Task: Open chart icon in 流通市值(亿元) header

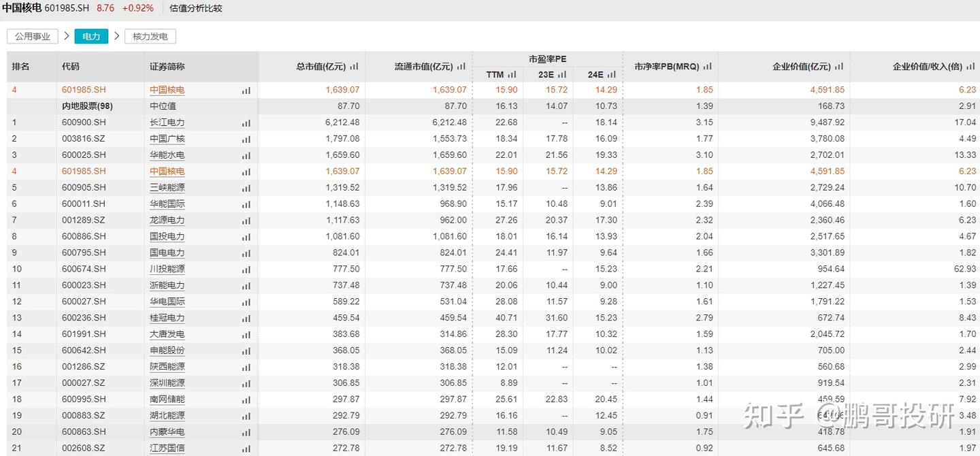Action: tap(461, 67)
